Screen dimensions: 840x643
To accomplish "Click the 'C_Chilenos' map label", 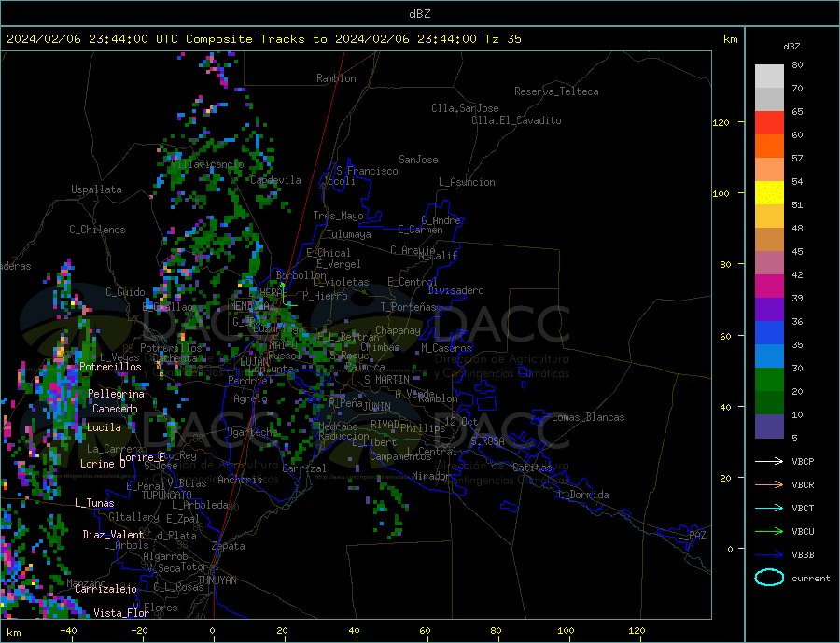I will (x=97, y=230).
